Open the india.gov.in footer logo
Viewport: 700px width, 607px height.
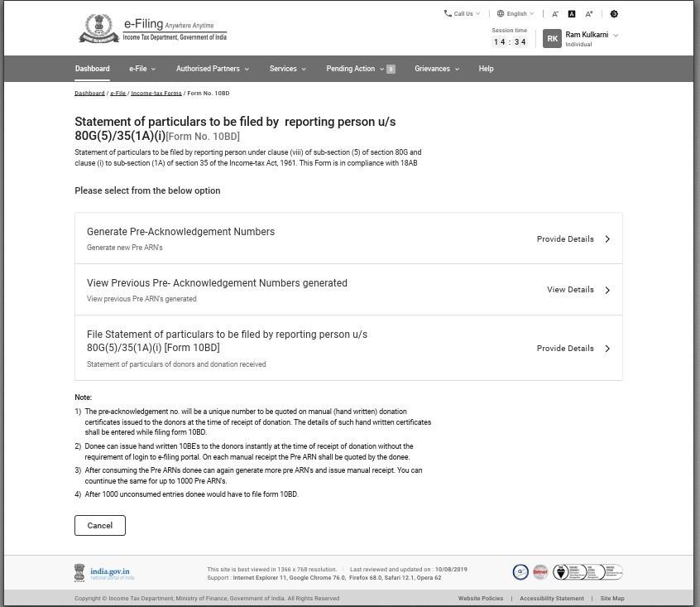tap(104, 573)
